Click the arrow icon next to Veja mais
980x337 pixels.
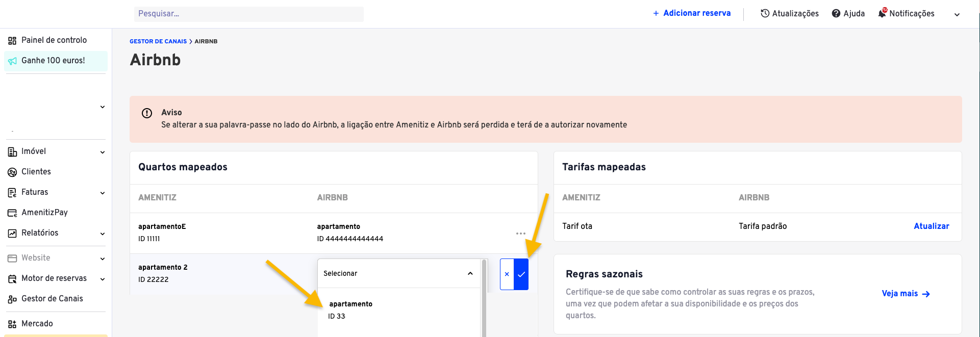[x=926, y=294]
